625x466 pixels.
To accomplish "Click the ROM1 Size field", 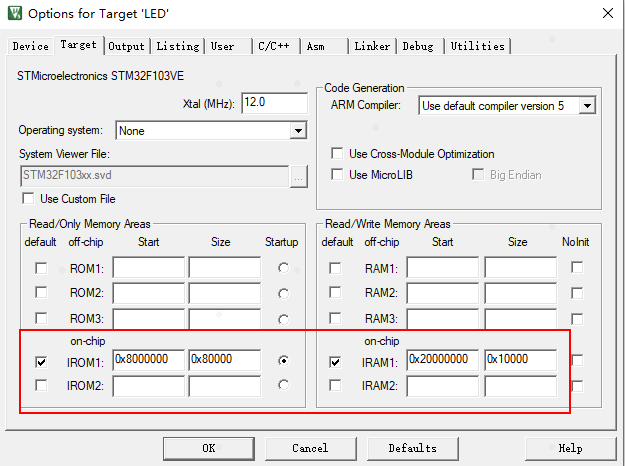I will click(225, 267).
